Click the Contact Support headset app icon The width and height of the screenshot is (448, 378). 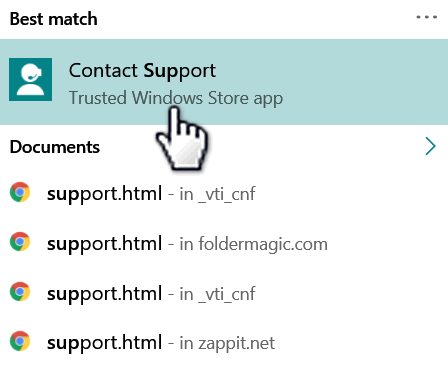point(30,79)
